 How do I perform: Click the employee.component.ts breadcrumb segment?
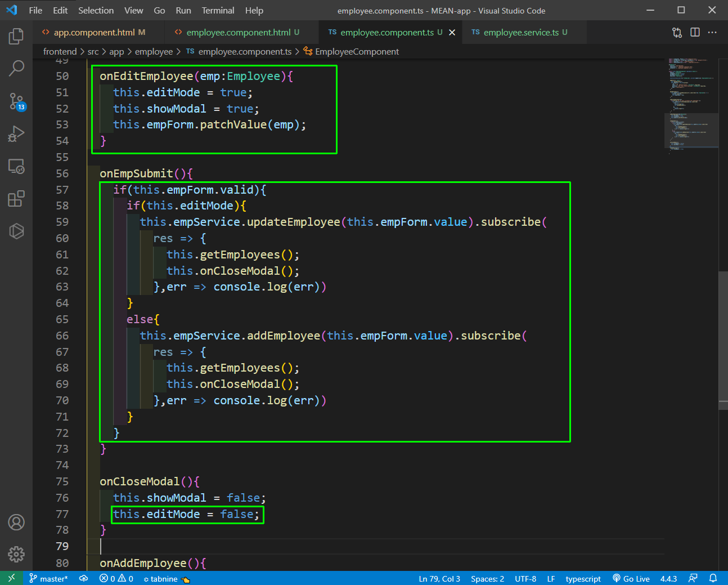point(239,52)
